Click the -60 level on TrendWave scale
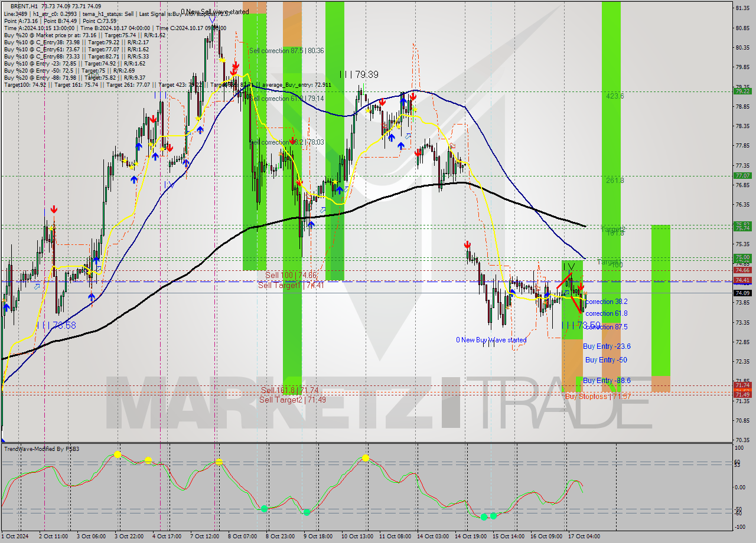 coord(738,513)
